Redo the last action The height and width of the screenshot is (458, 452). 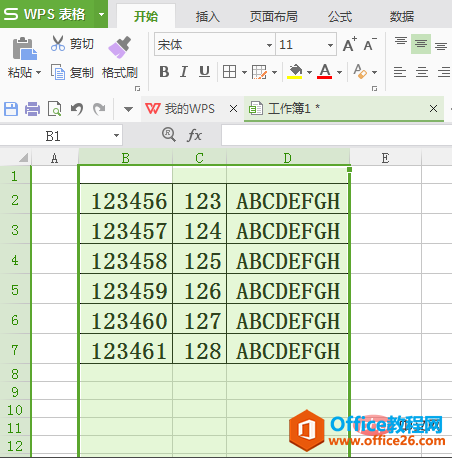point(99,109)
